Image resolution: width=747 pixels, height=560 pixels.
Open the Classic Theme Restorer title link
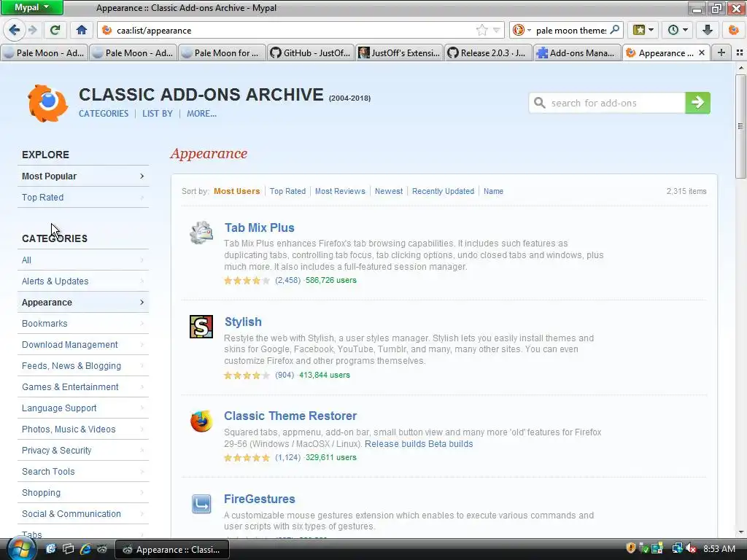(290, 416)
